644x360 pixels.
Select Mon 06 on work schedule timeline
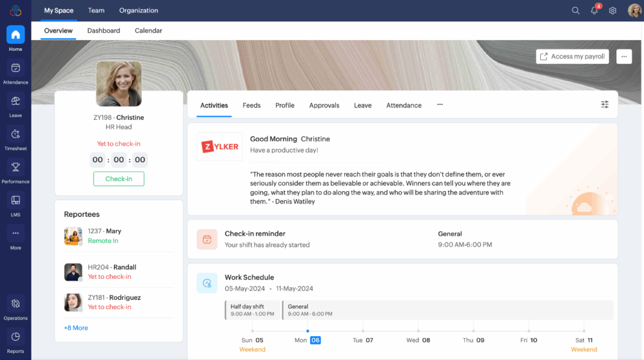tap(308, 340)
